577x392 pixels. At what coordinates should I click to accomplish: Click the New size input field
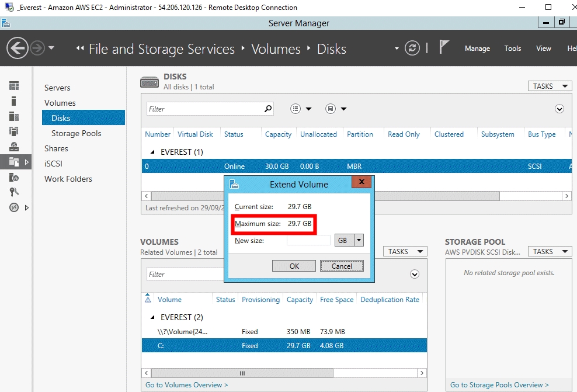[x=308, y=240]
